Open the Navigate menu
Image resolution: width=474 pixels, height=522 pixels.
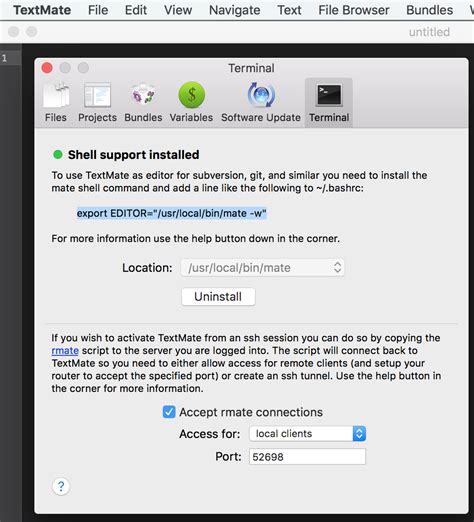click(235, 10)
